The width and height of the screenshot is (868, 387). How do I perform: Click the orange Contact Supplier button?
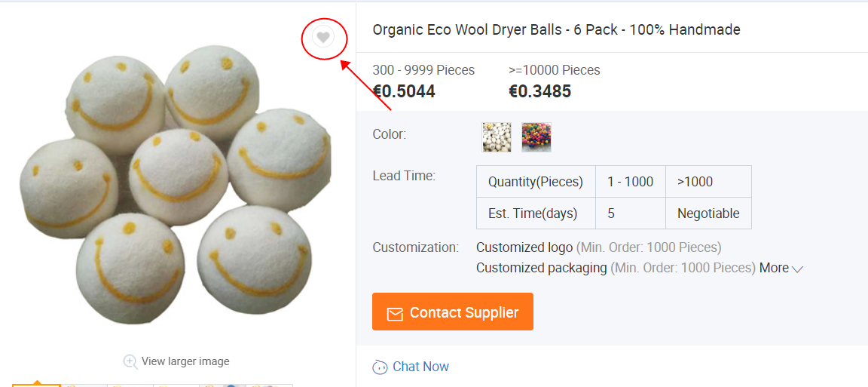pyautogui.click(x=452, y=312)
